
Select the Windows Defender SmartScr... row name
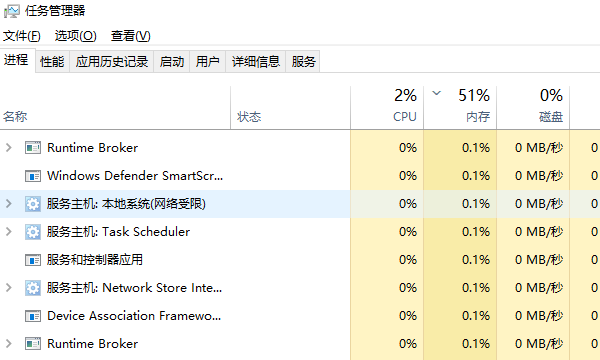coord(135,176)
